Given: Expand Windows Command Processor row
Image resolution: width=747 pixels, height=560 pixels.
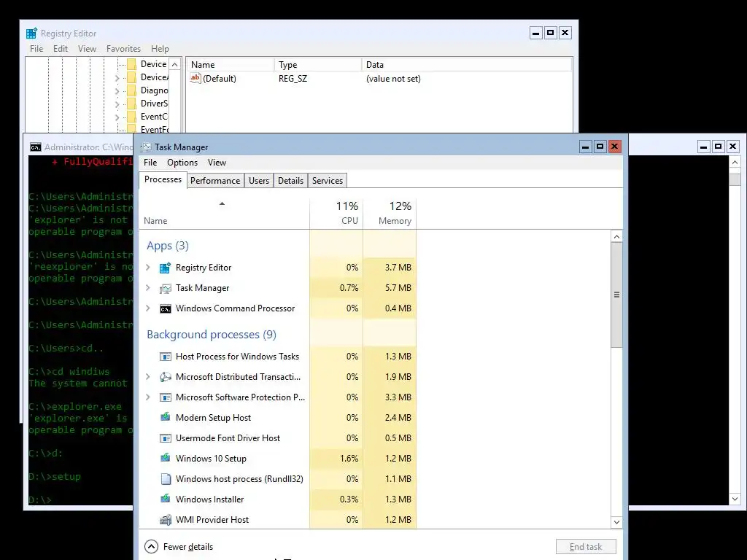Looking at the screenshot, I should [148, 308].
